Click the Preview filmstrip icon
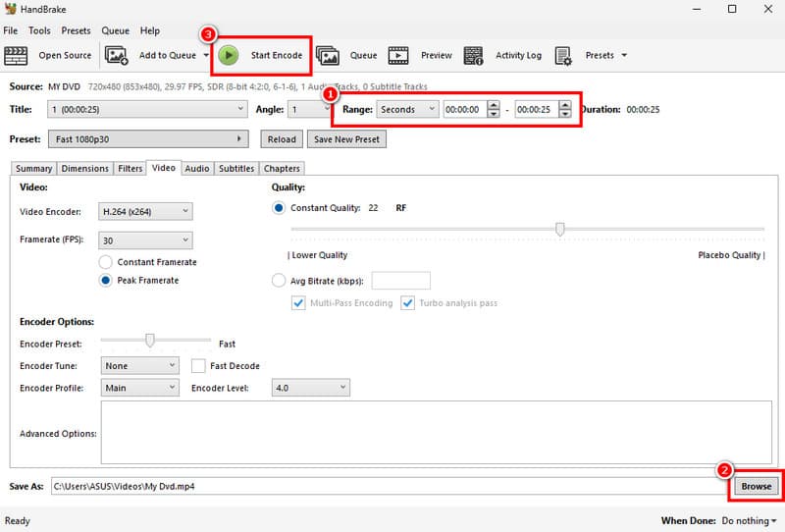The image size is (785, 532). click(398, 55)
